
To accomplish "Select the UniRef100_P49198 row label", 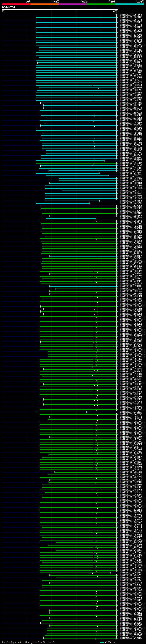I will click(131, 95).
